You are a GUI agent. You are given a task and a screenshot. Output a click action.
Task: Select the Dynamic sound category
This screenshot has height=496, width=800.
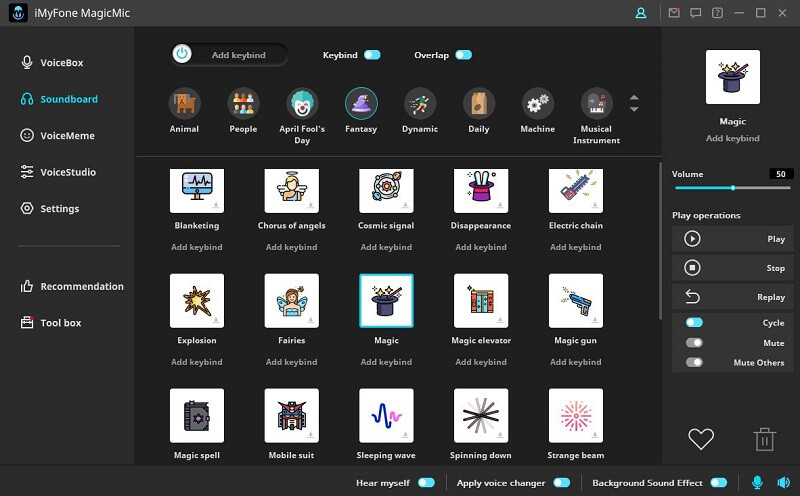coord(420,104)
